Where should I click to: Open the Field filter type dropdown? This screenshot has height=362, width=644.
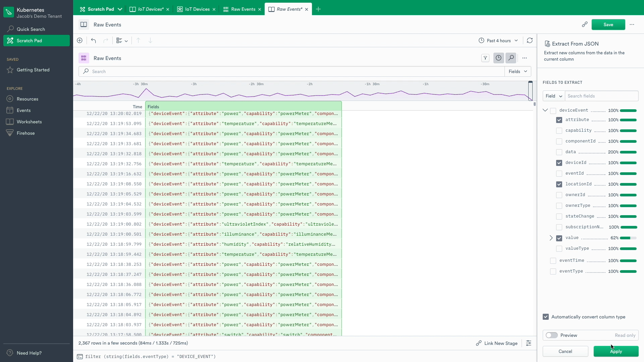click(x=554, y=96)
